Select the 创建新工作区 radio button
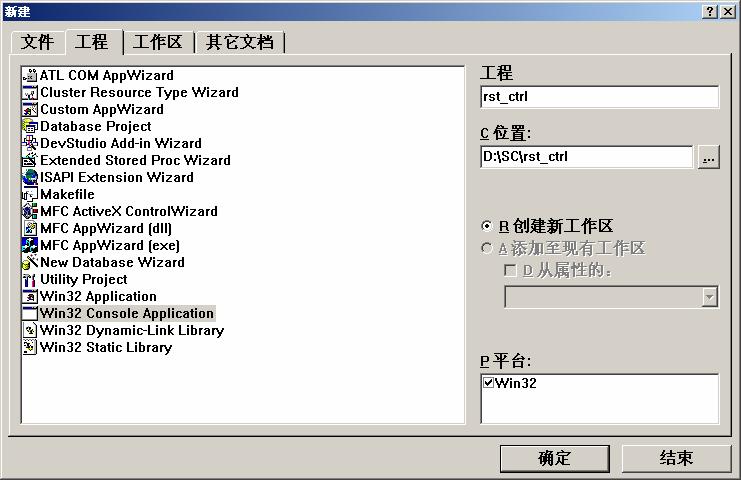Screen dimensions: 741x480 tap(486, 226)
